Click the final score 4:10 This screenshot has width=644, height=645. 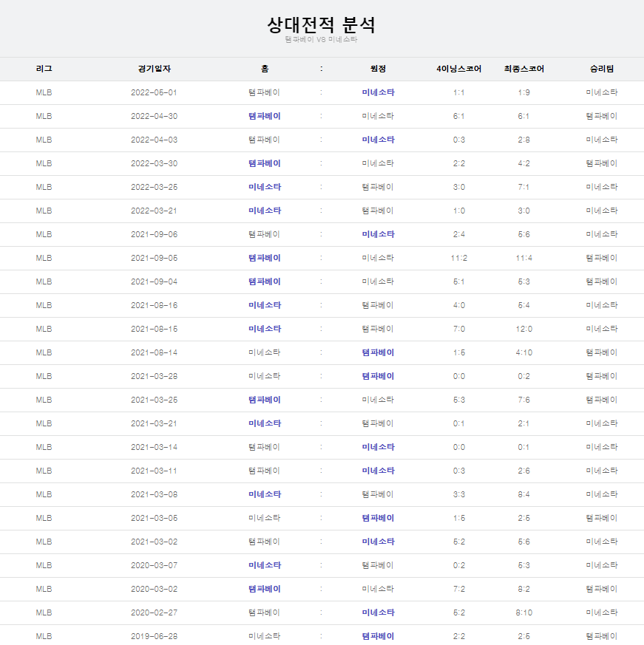tap(523, 353)
